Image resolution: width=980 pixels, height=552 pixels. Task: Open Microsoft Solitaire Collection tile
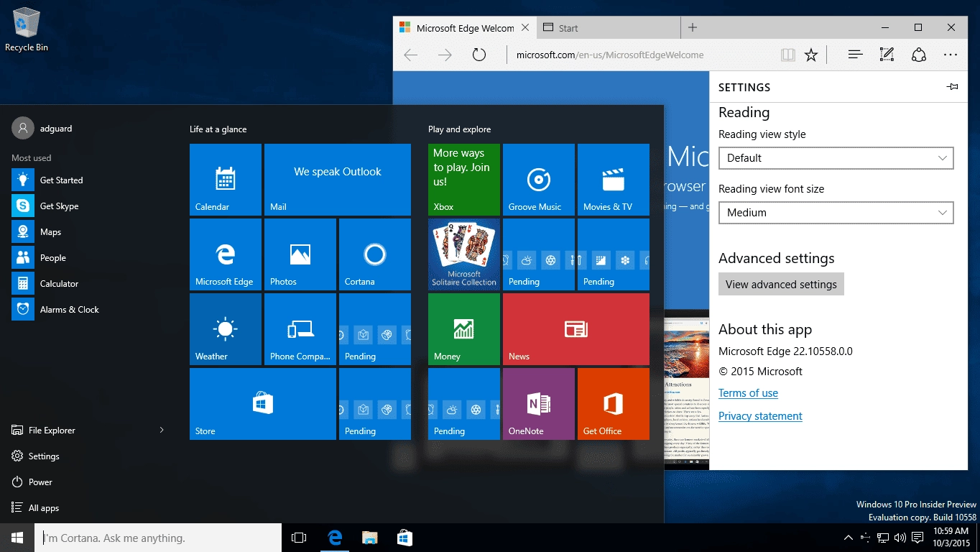tap(464, 254)
